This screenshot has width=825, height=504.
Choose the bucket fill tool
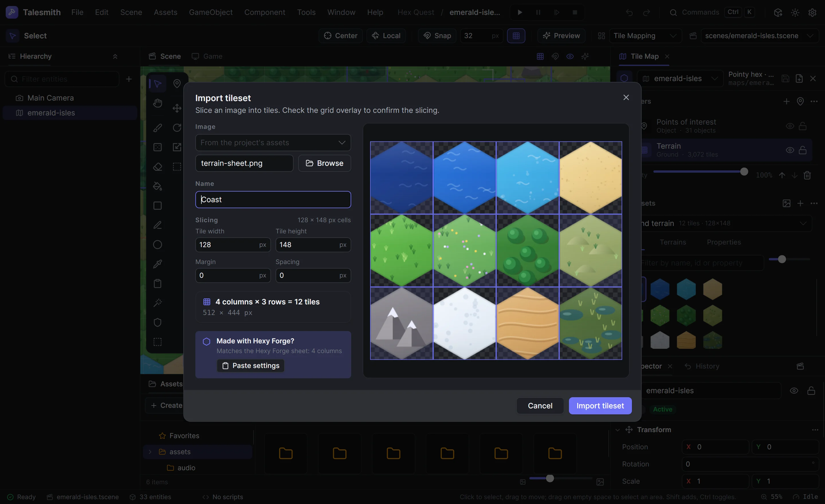tap(157, 186)
